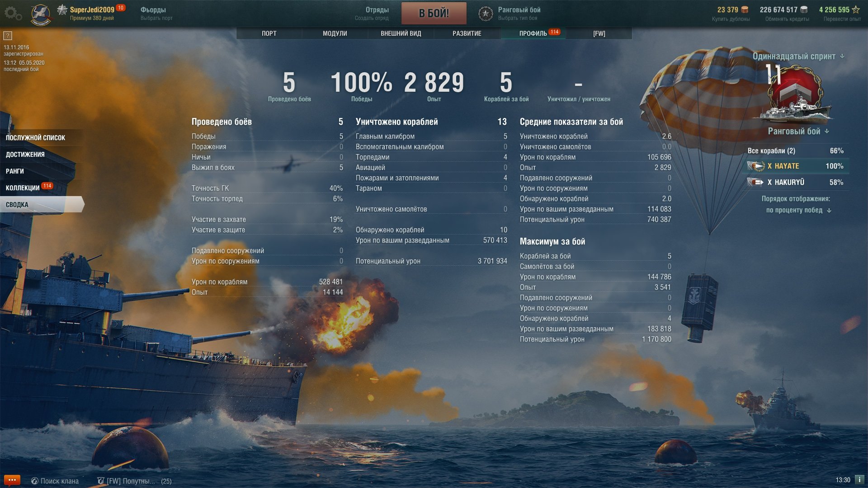Switch to the МОДУЛИ tab
868x488 pixels.
[x=335, y=33]
